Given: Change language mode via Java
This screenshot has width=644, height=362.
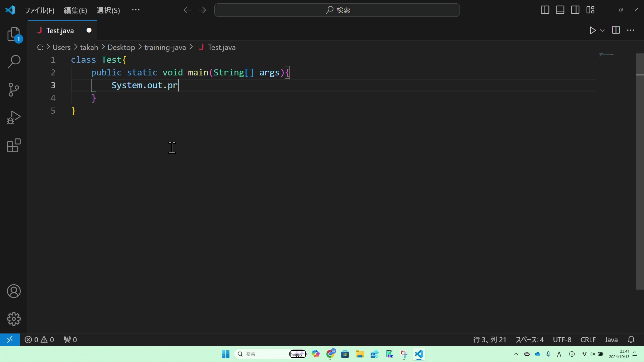Looking at the screenshot, I should click(x=611, y=340).
